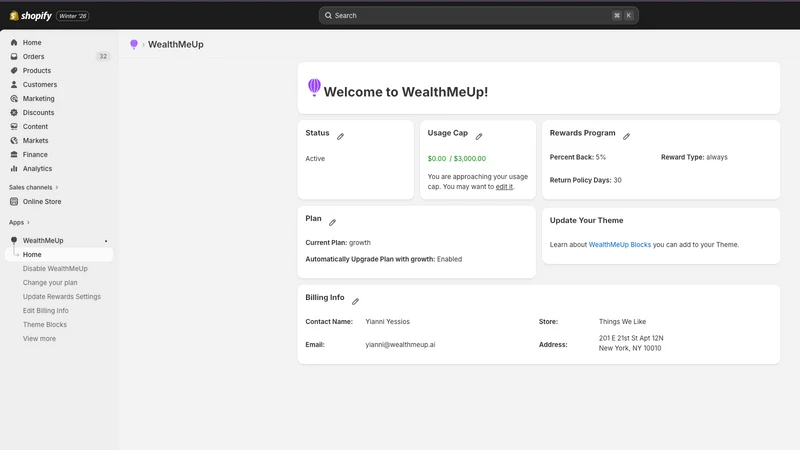Open Disable WealthMeUp page
This screenshot has height=450, width=800.
[55, 269]
